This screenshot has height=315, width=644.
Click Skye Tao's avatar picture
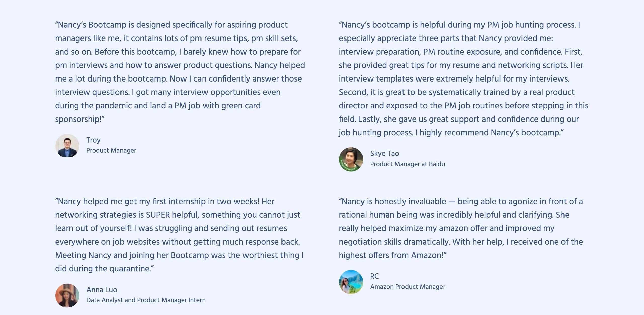pos(351,159)
